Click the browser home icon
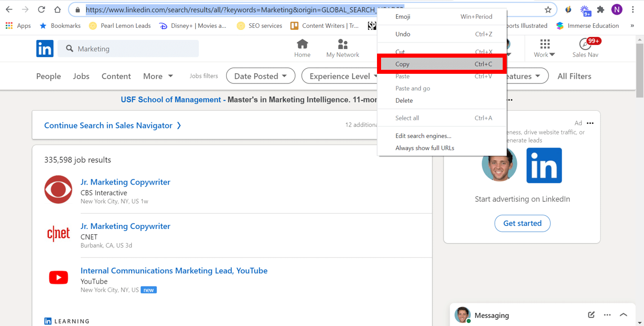Viewport: 644px width, 326px height. point(58,10)
